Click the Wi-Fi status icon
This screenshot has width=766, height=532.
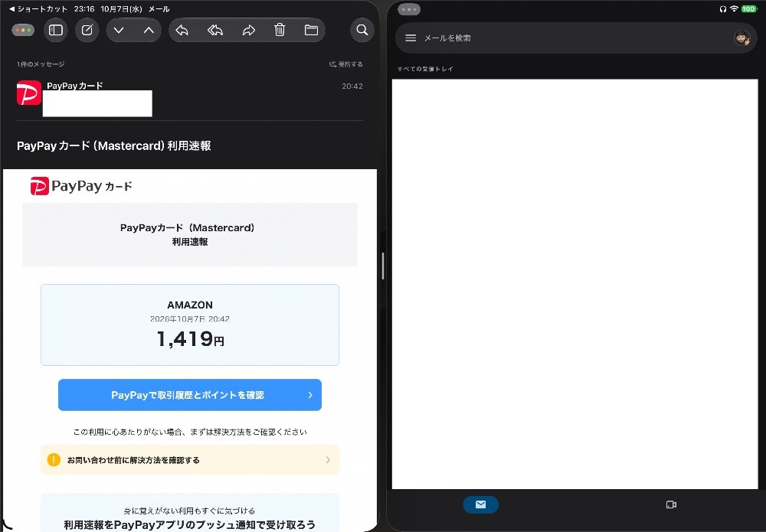click(734, 8)
